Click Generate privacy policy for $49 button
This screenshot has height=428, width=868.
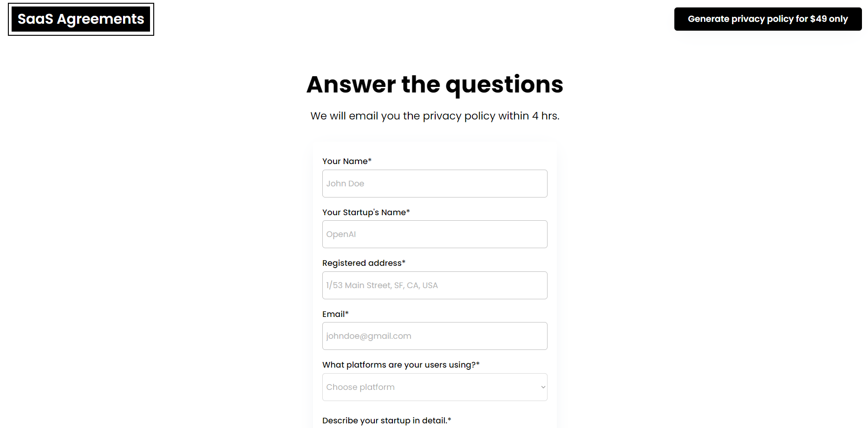coord(768,19)
